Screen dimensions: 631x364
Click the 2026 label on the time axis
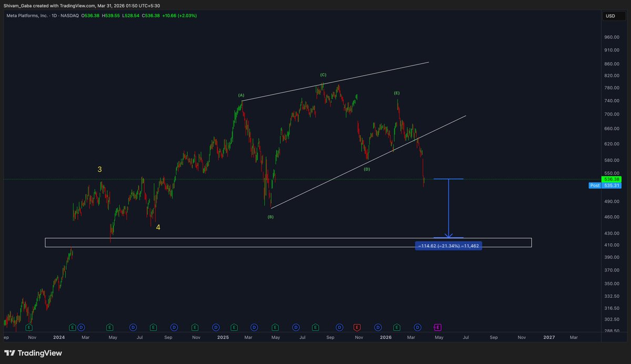pos(385,337)
